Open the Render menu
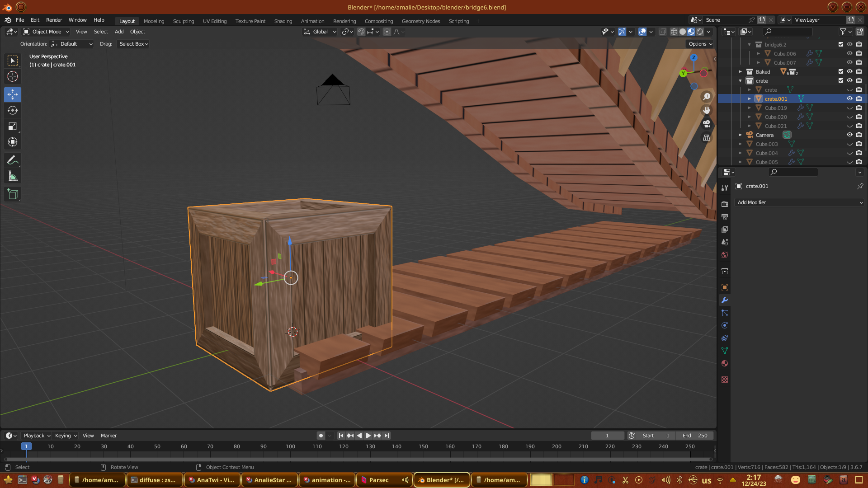This screenshot has height=488, width=868. click(x=54, y=20)
